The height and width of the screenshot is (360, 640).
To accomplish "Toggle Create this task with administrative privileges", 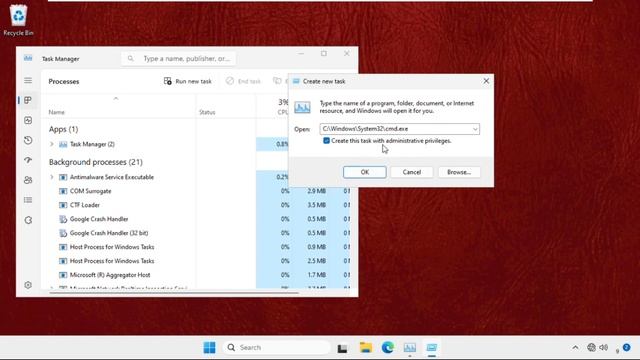I will point(326,140).
